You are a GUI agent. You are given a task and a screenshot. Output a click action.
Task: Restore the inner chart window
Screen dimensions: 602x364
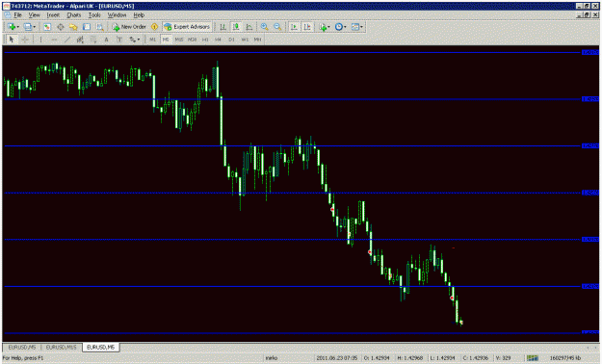587,15
